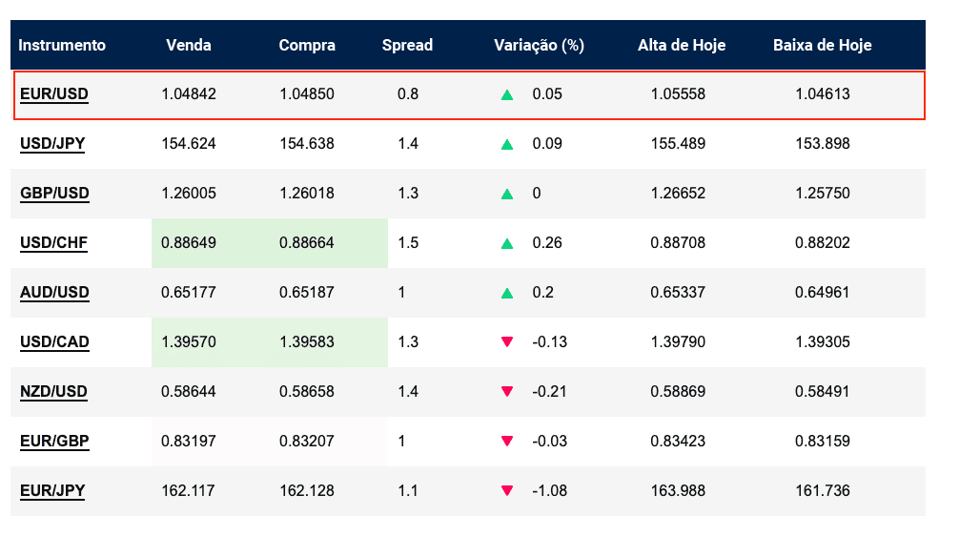The height and width of the screenshot is (536, 980).
Task: Open the GBP/USD instrument link
Action: 54,194
